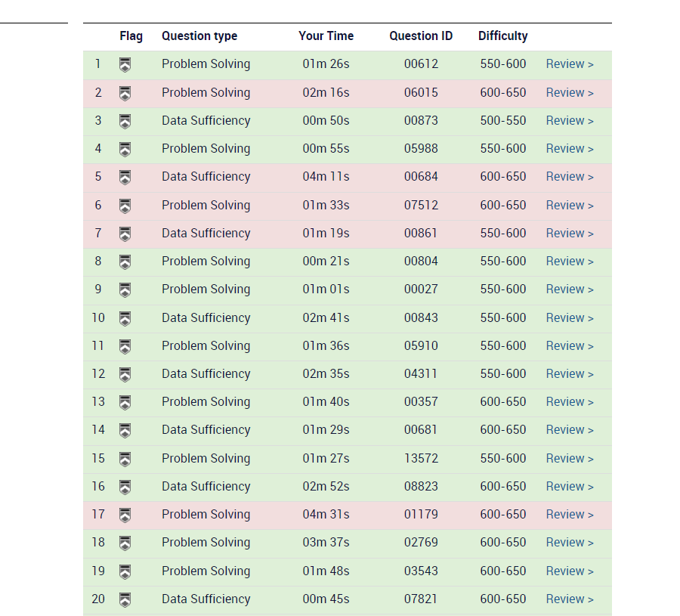Click the Your Time column header

click(x=326, y=36)
